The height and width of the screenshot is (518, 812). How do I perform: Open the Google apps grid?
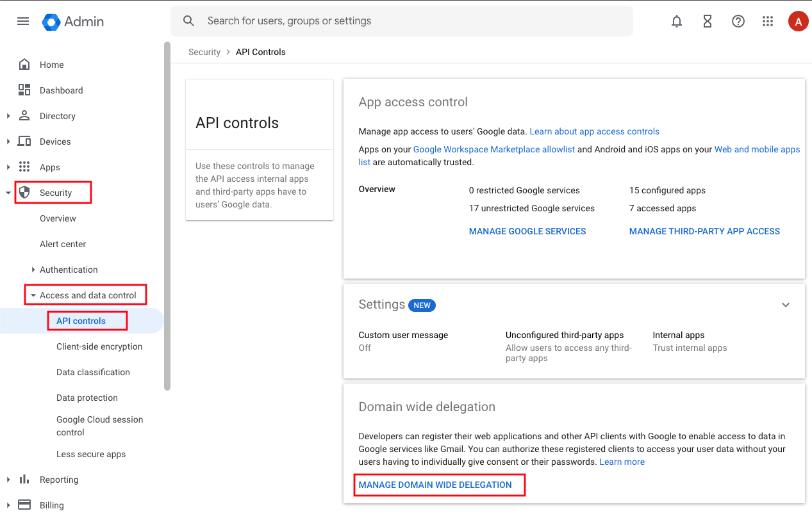pyautogui.click(x=768, y=21)
